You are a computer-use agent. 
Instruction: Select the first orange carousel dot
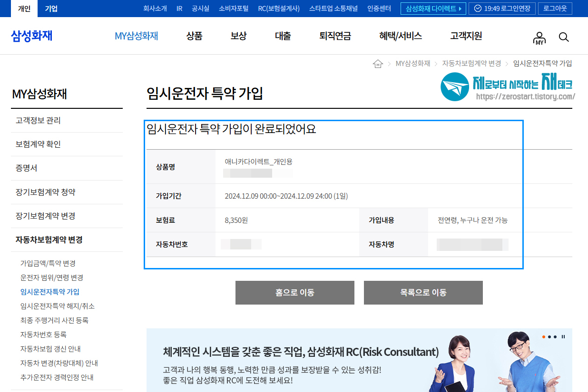tap(544, 337)
